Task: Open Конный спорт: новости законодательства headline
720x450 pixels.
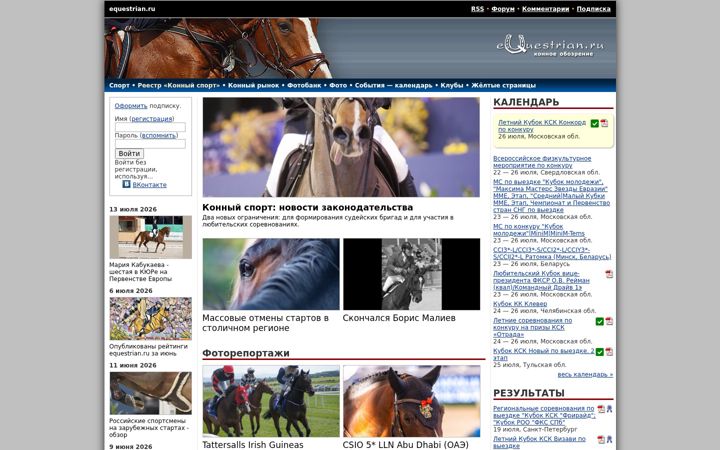Action: click(x=308, y=208)
